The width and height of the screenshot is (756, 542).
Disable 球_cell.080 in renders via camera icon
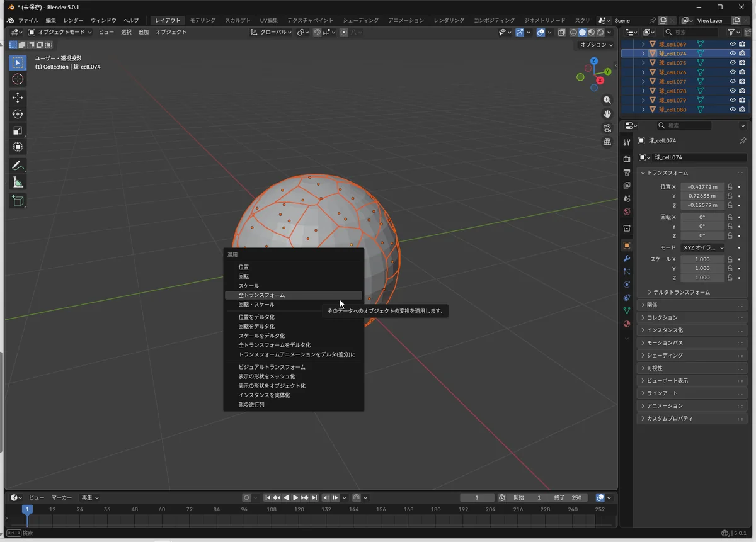(742, 110)
